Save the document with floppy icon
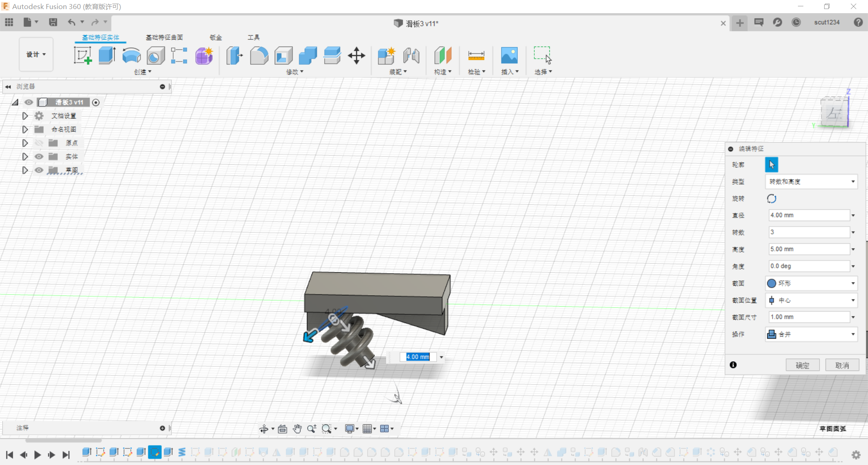The height and width of the screenshot is (465, 868). 53,22
